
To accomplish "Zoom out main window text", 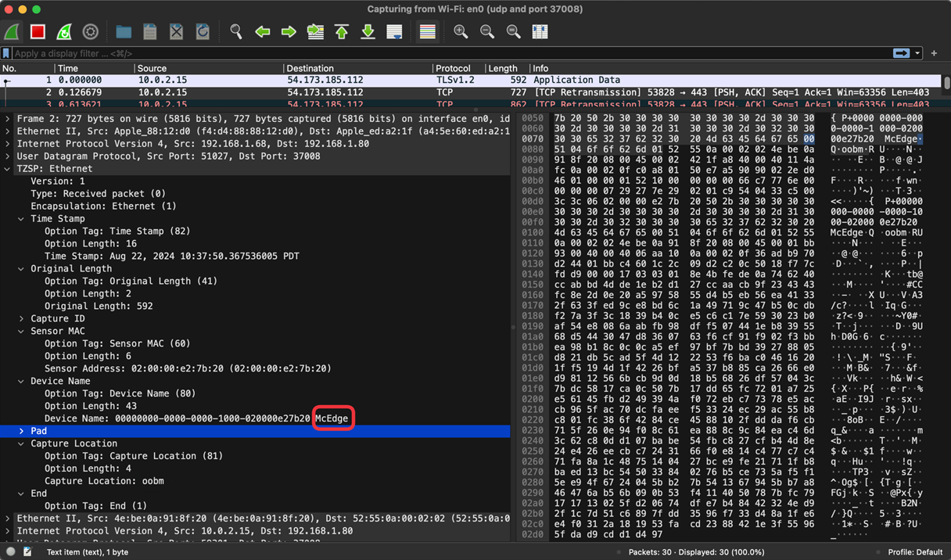I will tap(487, 32).
